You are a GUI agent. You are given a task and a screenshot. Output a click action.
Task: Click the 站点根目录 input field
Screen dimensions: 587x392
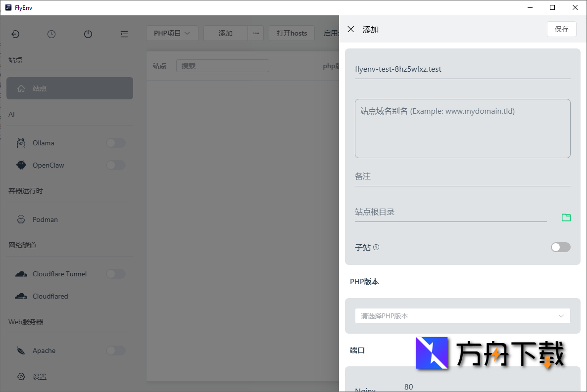pyautogui.click(x=450, y=212)
